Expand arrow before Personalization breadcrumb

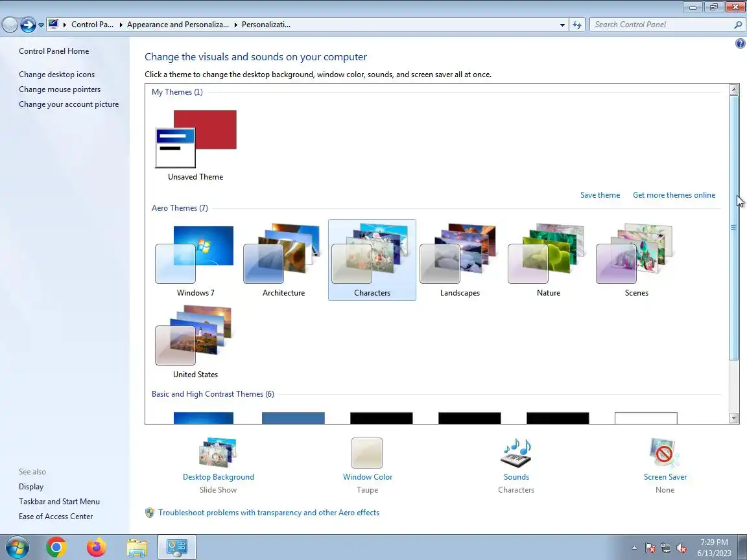[x=235, y=25]
